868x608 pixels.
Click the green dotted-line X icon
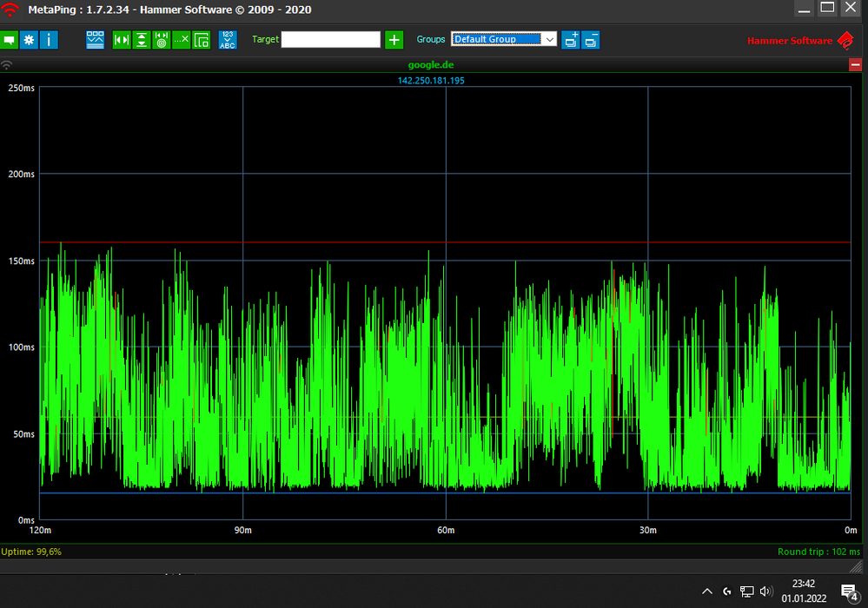pos(182,40)
